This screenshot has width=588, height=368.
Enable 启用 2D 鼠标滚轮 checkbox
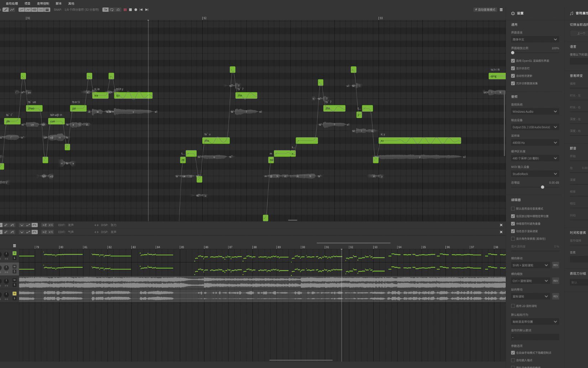pyautogui.click(x=513, y=306)
